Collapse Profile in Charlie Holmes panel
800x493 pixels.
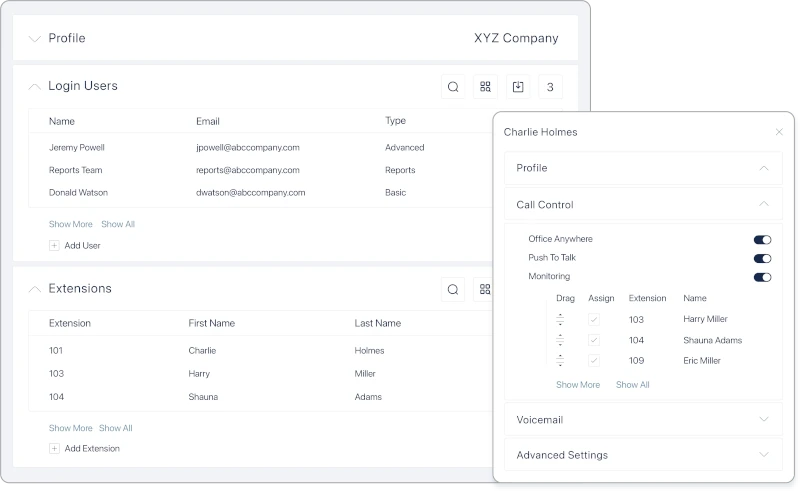[x=764, y=168]
